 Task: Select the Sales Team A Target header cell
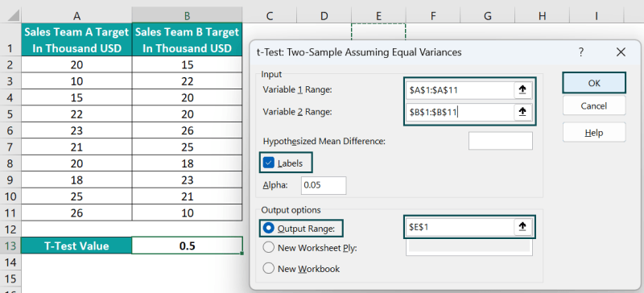pos(76,39)
